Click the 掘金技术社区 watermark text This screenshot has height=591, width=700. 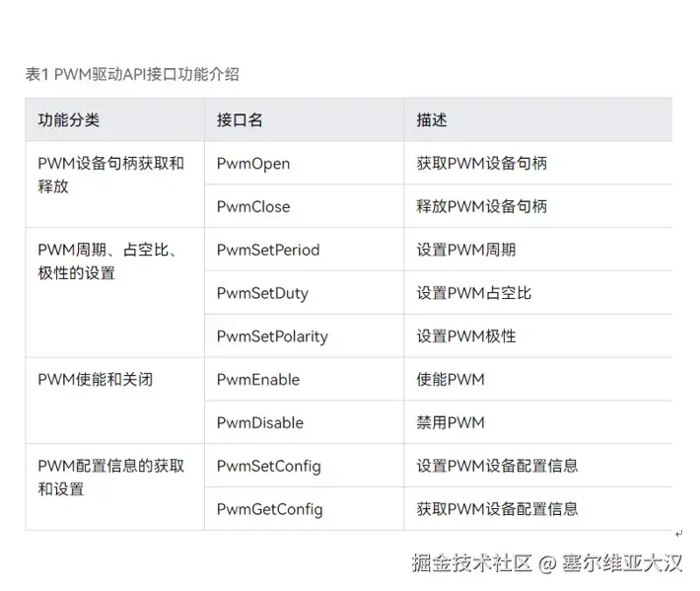471,563
